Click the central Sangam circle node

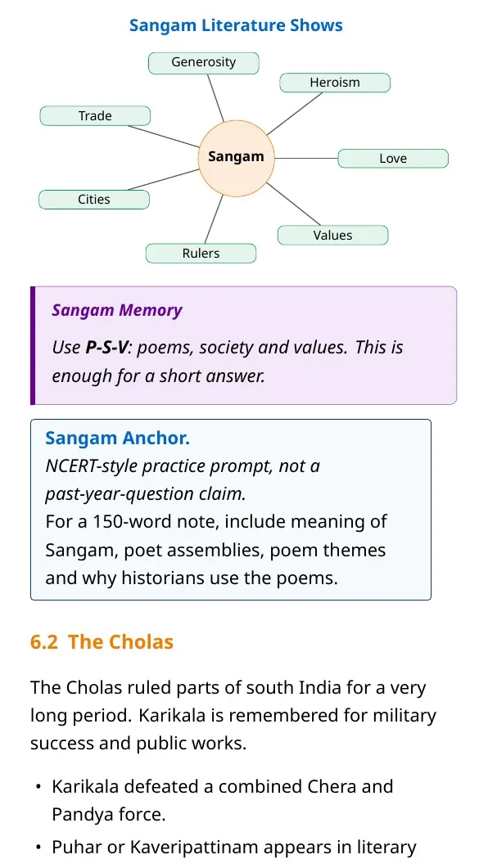click(236, 158)
